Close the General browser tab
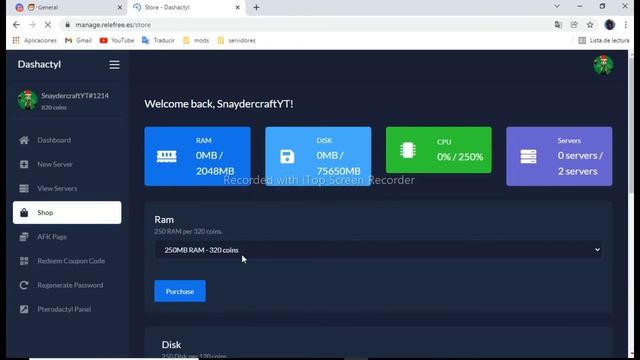The height and width of the screenshot is (360, 640). coord(120,7)
